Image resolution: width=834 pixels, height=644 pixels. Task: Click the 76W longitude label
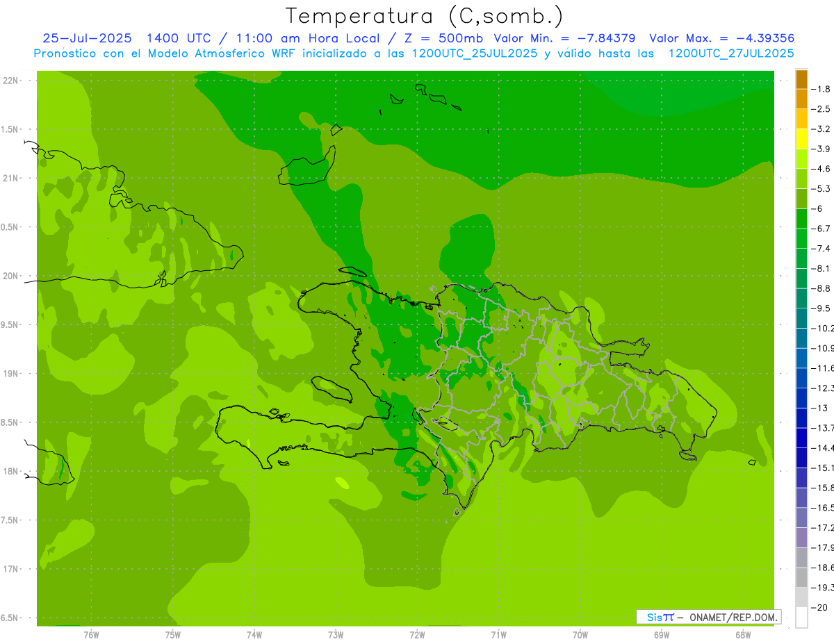click(91, 635)
